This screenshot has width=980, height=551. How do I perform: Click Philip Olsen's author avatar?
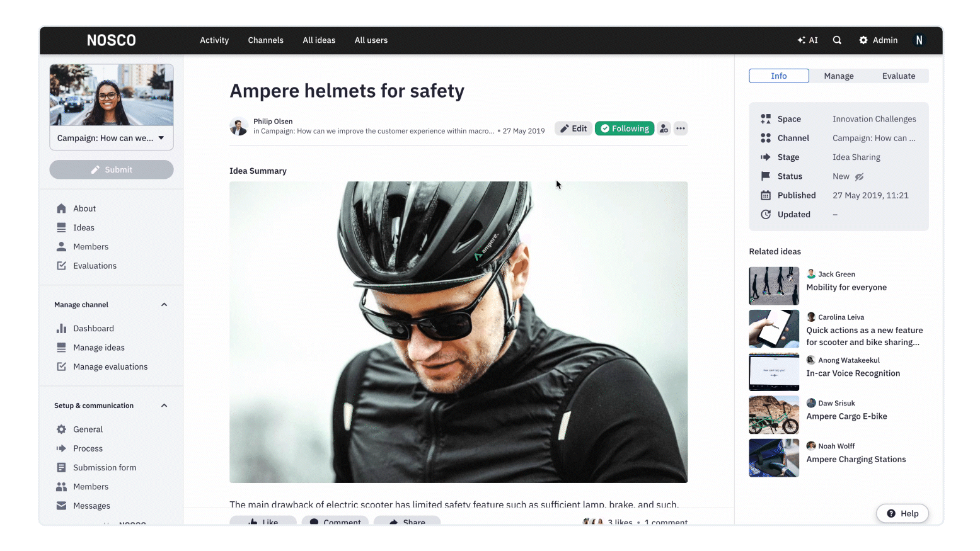coord(239,127)
